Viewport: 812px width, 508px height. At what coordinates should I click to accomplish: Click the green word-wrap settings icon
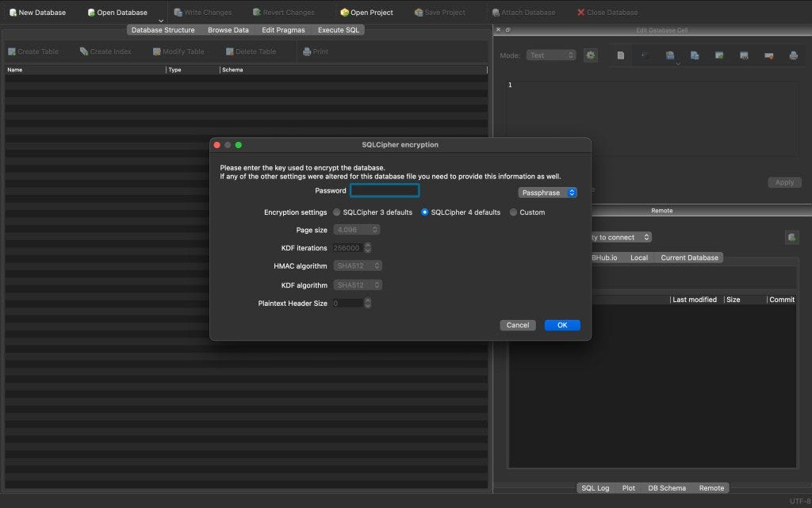[590, 55]
